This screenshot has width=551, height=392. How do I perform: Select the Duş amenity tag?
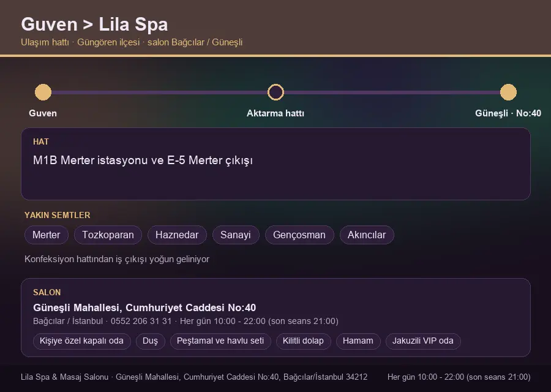point(151,341)
